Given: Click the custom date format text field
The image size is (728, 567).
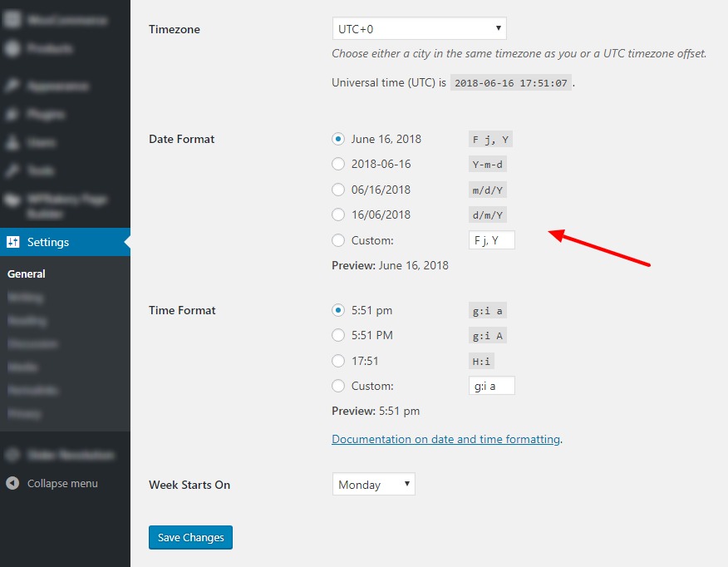Looking at the screenshot, I should click(491, 240).
